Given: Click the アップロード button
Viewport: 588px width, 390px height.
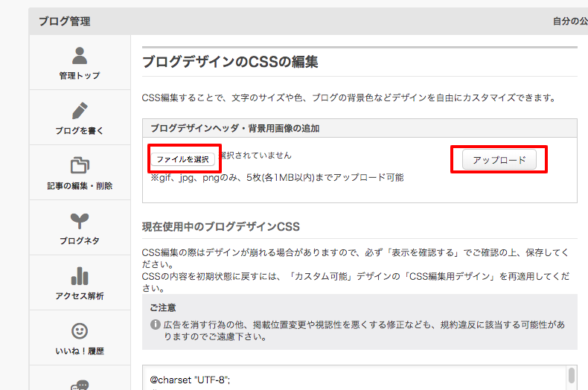Looking at the screenshot, I should [499, 160].
